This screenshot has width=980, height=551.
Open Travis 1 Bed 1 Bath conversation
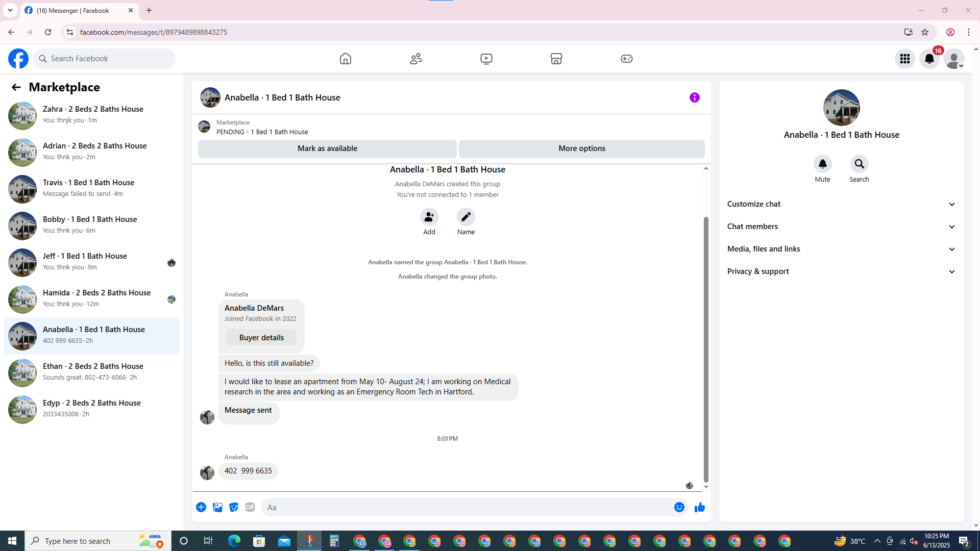tap(92, 189)
